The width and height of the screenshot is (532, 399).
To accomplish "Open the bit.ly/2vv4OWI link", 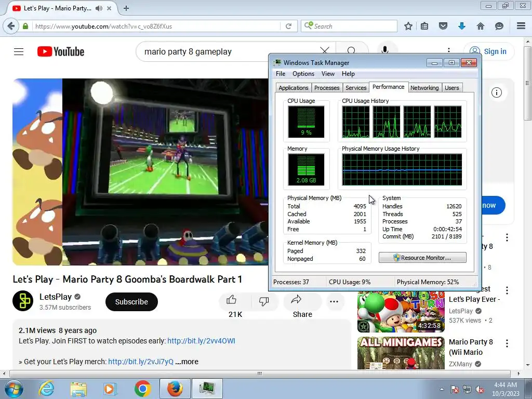I will (x=201, y=341).
